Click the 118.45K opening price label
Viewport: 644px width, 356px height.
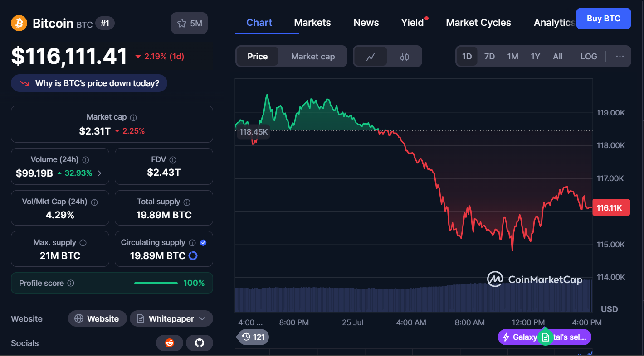(x=254, y=132)
